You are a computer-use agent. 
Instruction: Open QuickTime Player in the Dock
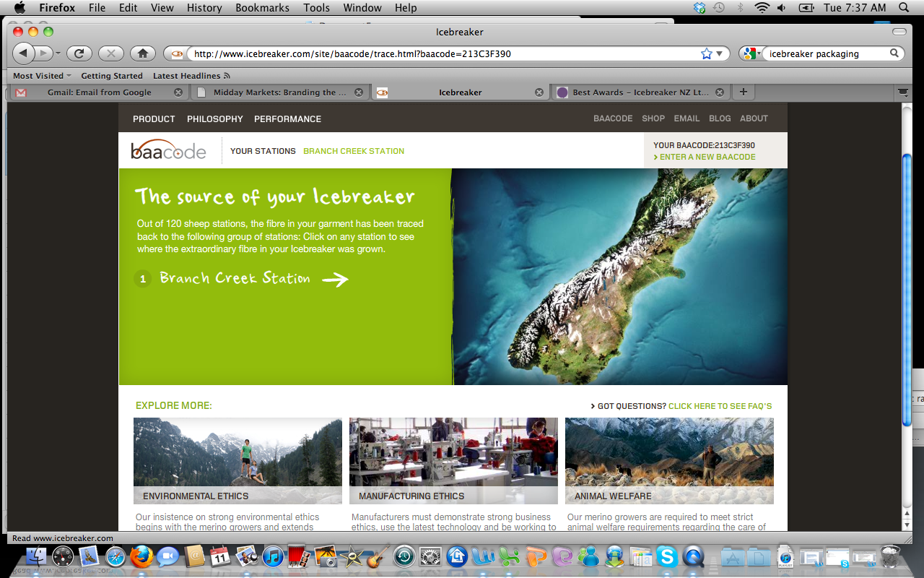click(x=693, y=556)
